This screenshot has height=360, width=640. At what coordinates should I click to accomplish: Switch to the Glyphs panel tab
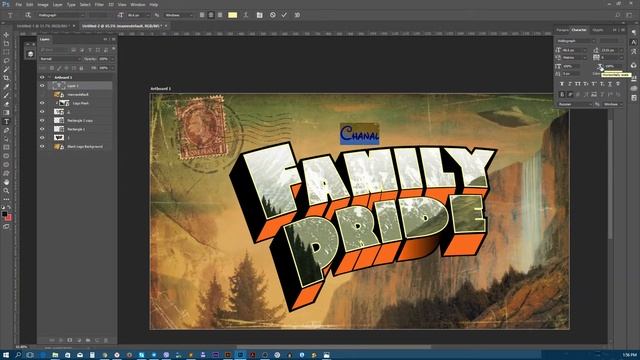598,30
